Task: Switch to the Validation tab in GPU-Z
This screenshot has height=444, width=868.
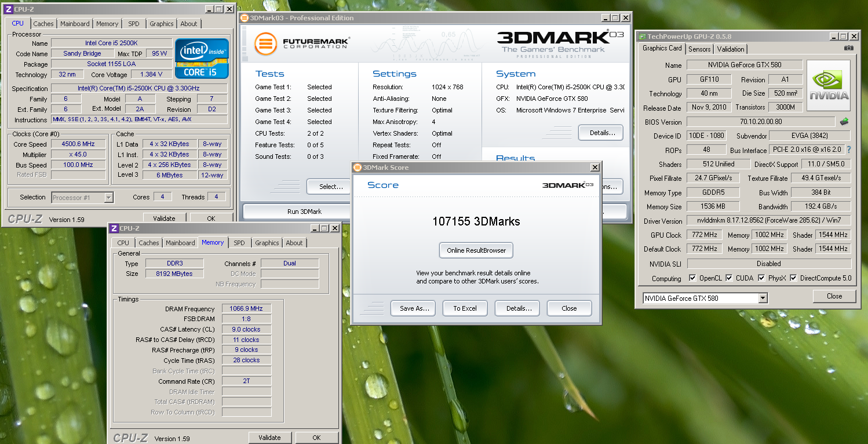Action: (x=730, y=49)
